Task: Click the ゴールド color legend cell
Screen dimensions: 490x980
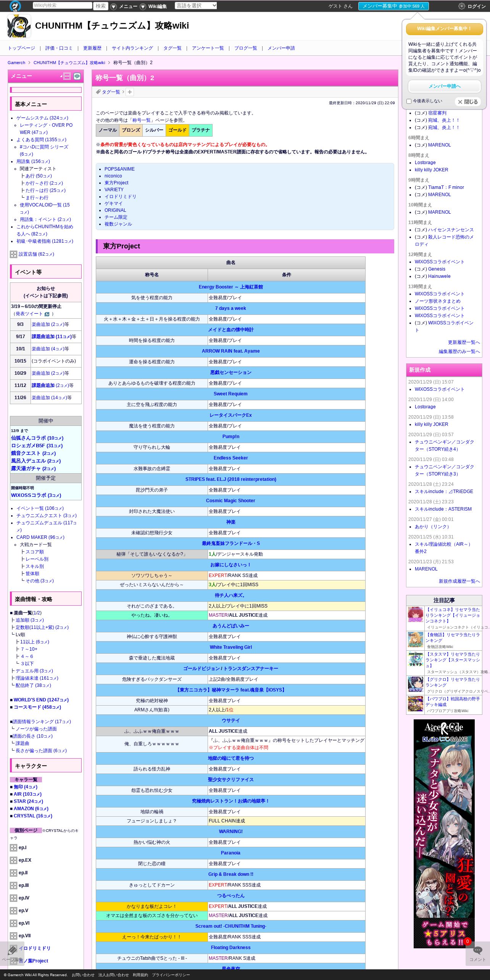Action: click(177, 130)
